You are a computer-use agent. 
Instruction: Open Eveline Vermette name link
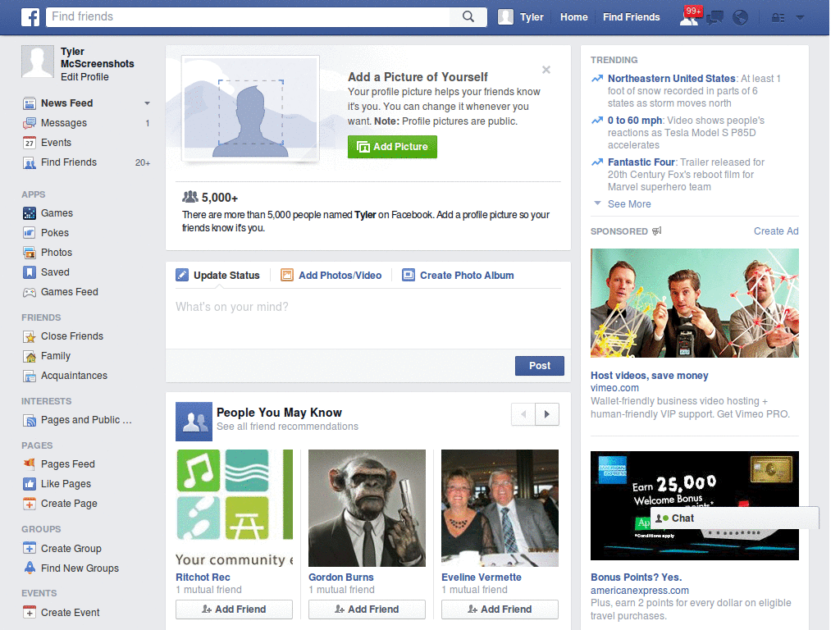tap(481, 577)
